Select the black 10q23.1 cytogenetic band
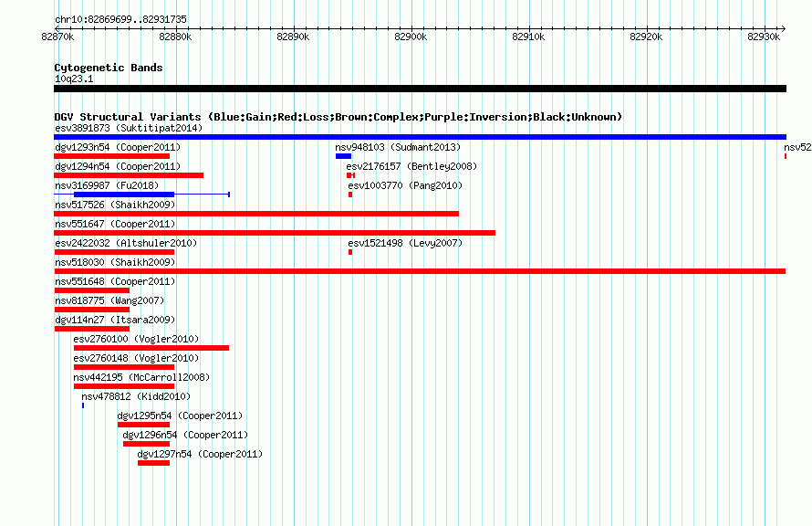Image resolution: width=812 pixels, height=526 pixels. click(x=420, y=89)
